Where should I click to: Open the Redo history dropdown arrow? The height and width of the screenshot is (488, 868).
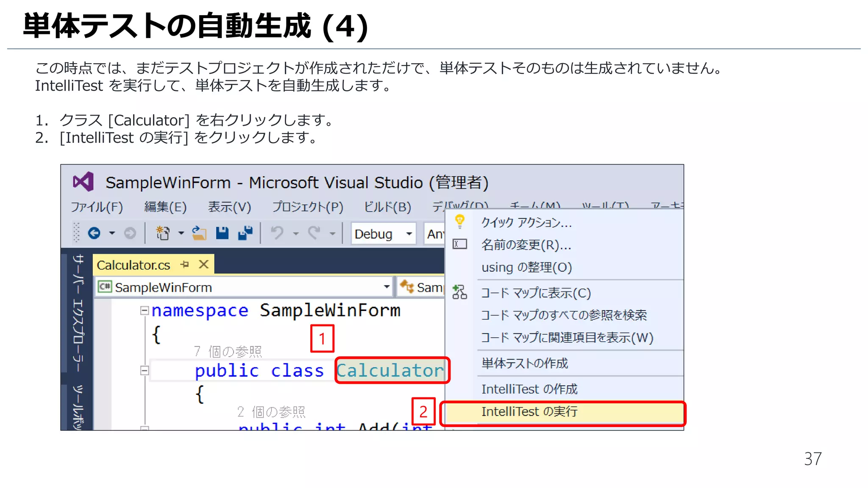[332, 233]
